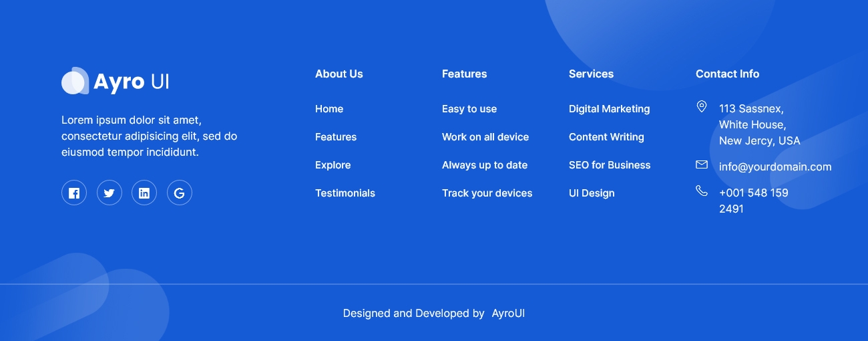Click the phone handset icon
This screenshot has width=868, height=341.
tap(701, 191)
